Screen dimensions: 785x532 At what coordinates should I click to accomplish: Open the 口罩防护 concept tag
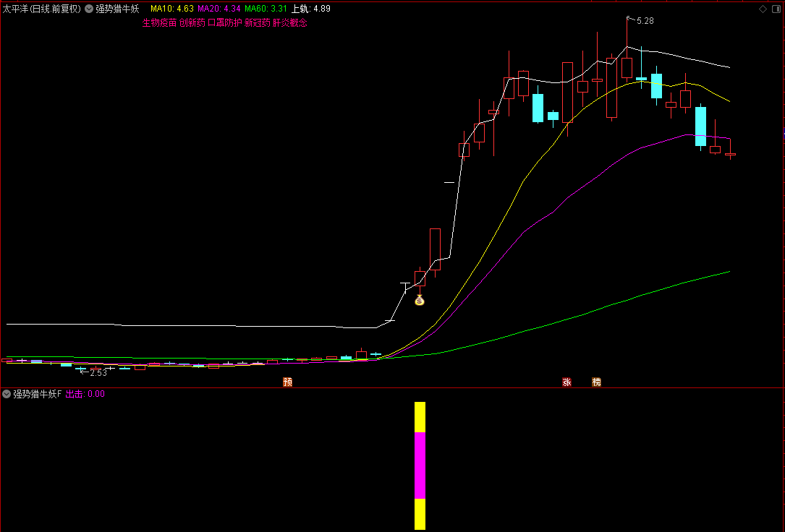[225, 22]
